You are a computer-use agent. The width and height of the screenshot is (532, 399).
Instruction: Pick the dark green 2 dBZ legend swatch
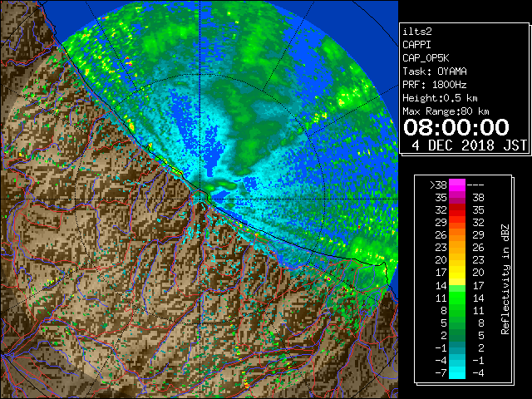point(457,335)
